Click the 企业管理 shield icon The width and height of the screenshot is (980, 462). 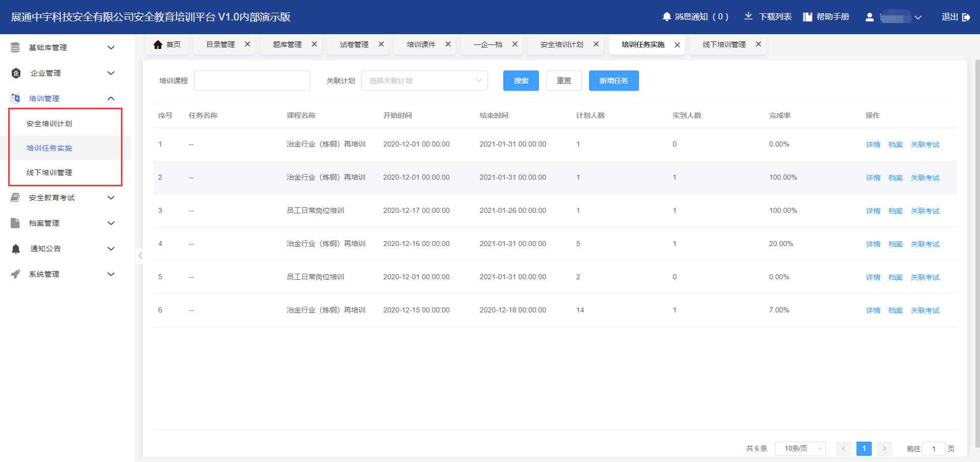tap(16, 73)
